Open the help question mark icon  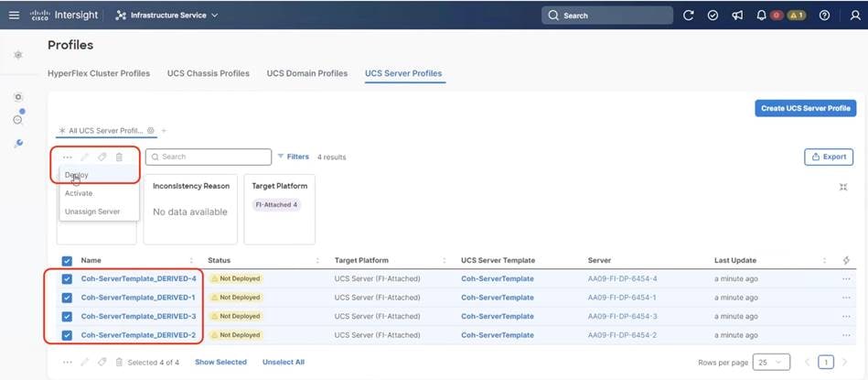tap(824, 16)
